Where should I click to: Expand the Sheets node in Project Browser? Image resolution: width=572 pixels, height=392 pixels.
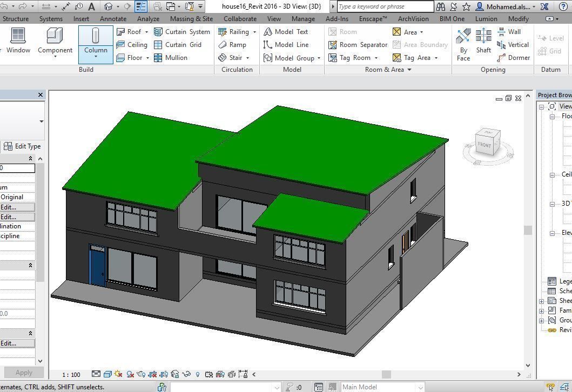542,301
